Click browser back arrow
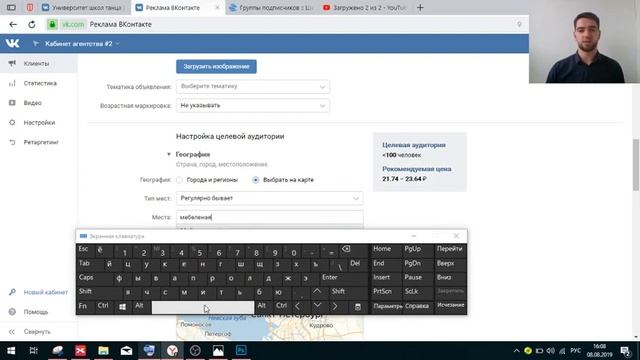 click(13, 24)
